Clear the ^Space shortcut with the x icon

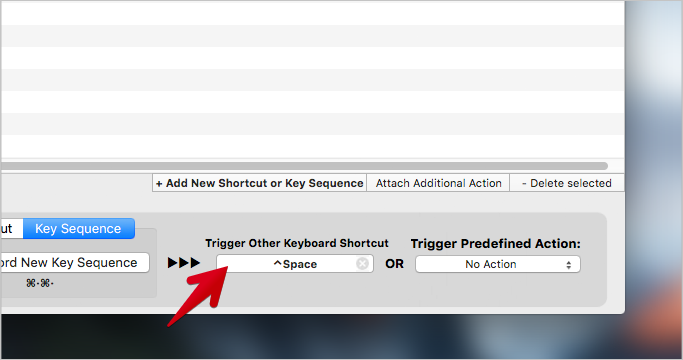[x=362, y=264]
